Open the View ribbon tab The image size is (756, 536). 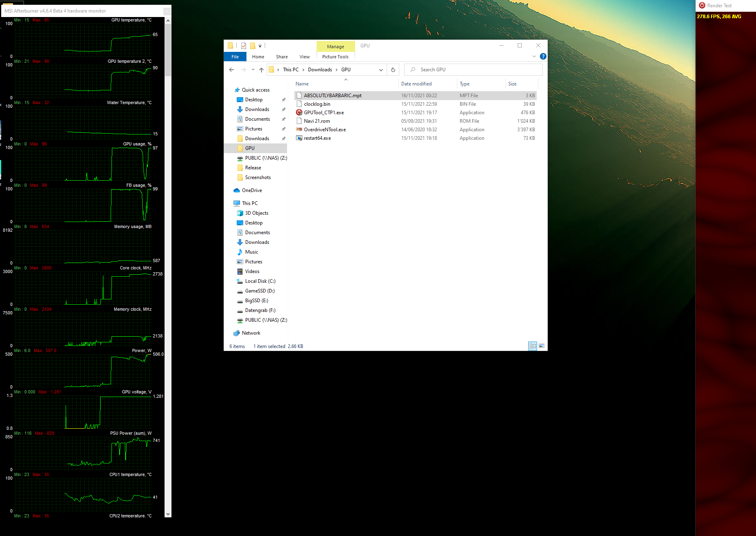[x=304, y=57]
